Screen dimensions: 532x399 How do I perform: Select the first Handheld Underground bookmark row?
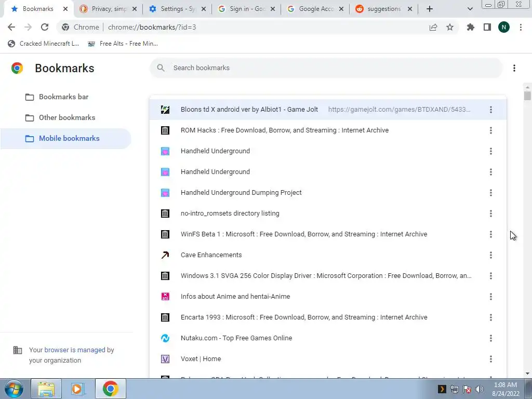328,151
